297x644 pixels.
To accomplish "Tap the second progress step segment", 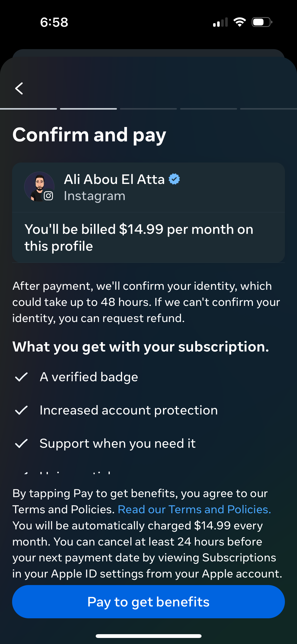I will point(88,109).
